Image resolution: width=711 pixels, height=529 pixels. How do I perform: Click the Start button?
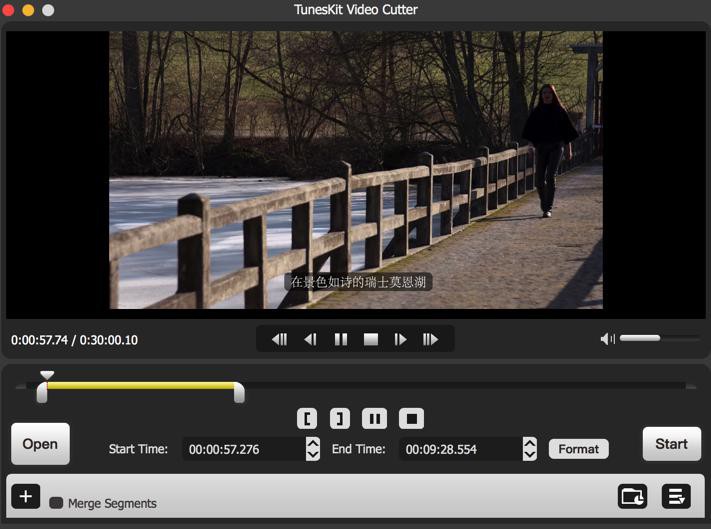pos(672,444)
